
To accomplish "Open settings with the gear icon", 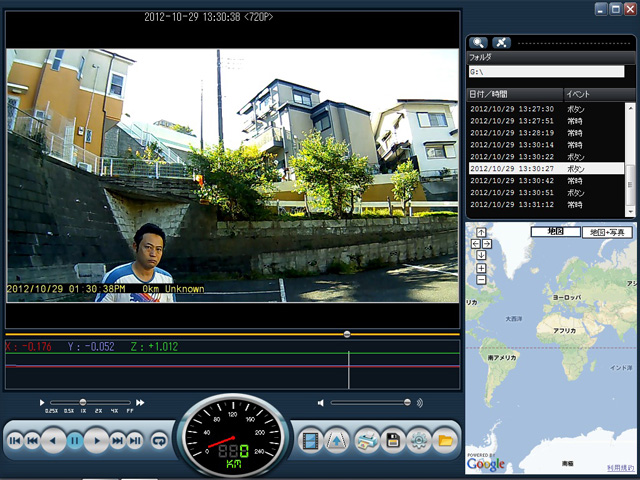I will (419, 440).
